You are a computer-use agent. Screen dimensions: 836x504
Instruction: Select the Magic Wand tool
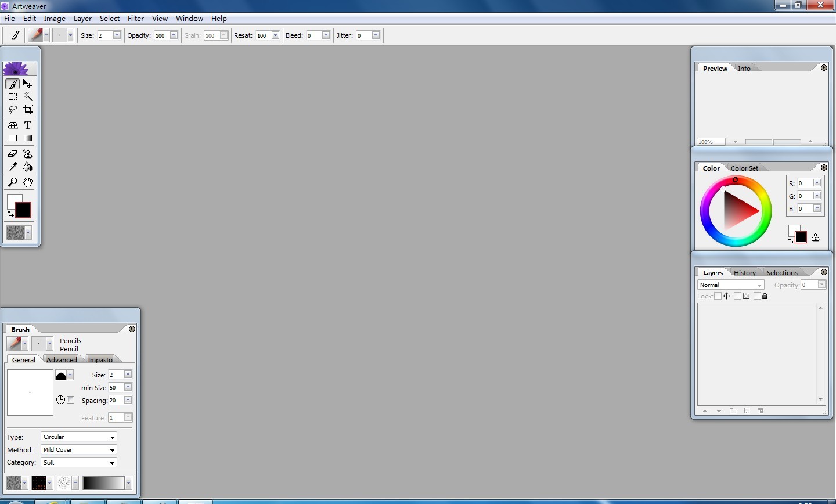[x=27, y=97]
